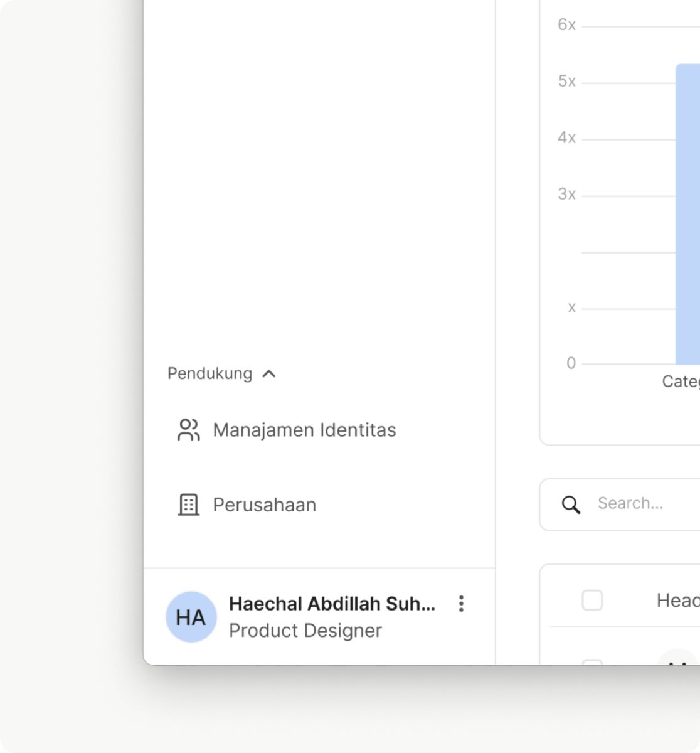Viewport: 700px width, 753px height.
Task: Click the 6x label on the chart axis
Action: [x=566, y=25]
